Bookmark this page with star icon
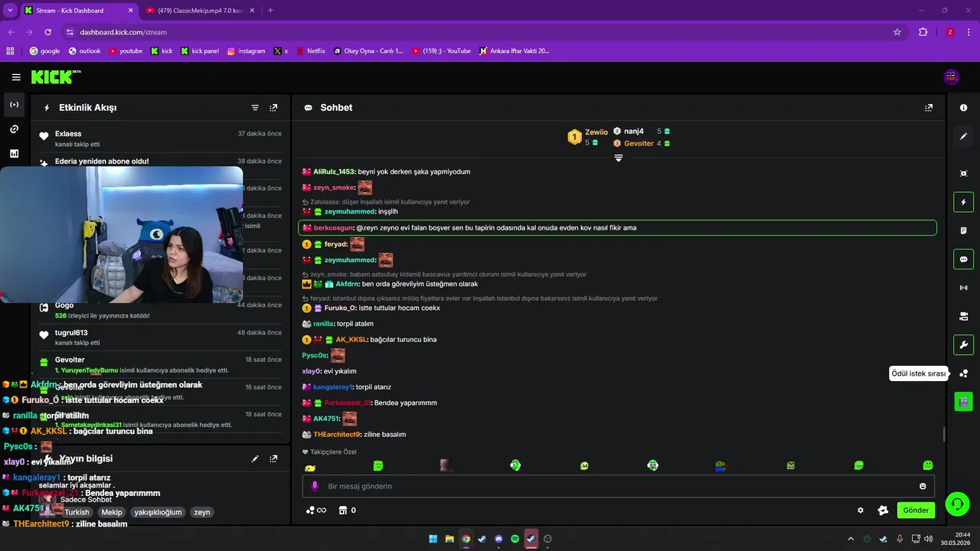 click(x=897, y=32)
